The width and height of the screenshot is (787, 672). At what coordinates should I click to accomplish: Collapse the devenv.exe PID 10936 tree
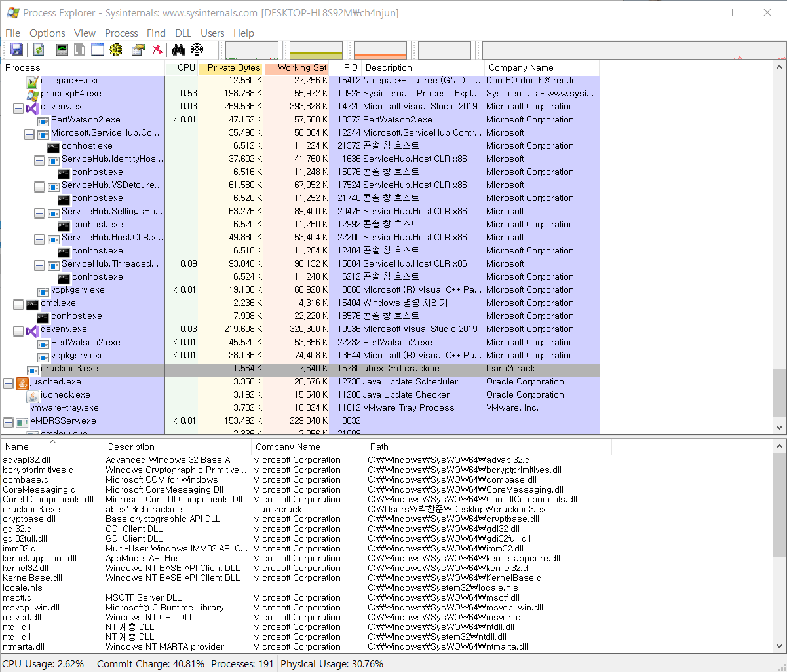click(18, 331)
